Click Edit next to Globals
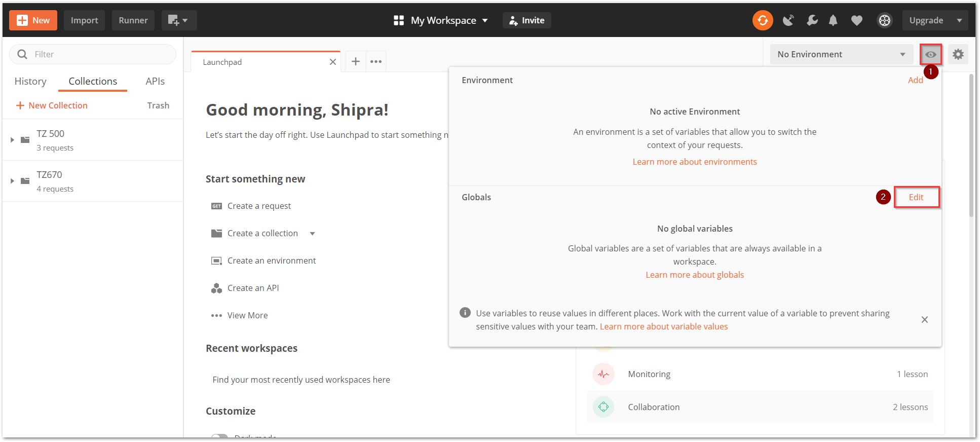 point(916,197)
